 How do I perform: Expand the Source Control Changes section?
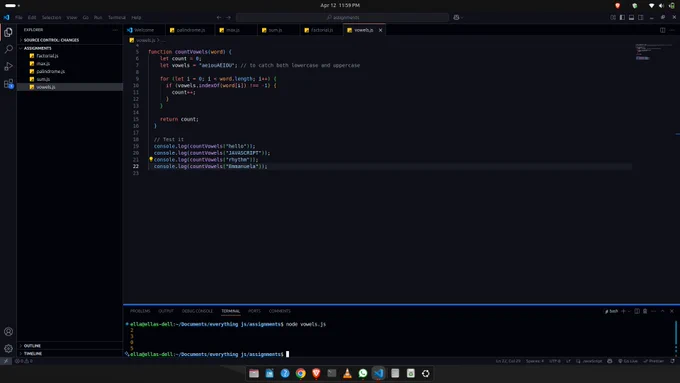tap(69, 40)
